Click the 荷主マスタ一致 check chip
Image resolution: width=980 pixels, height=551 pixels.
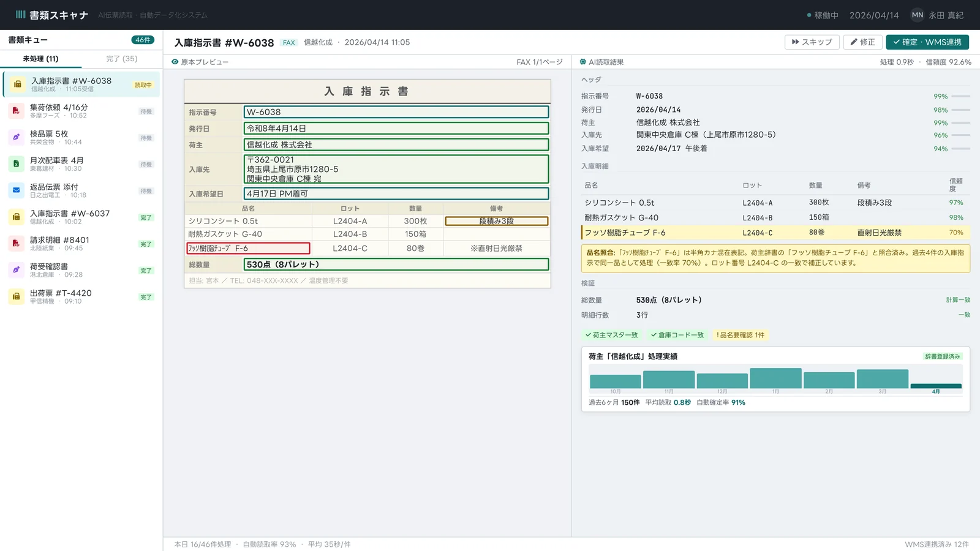(611, 335)
